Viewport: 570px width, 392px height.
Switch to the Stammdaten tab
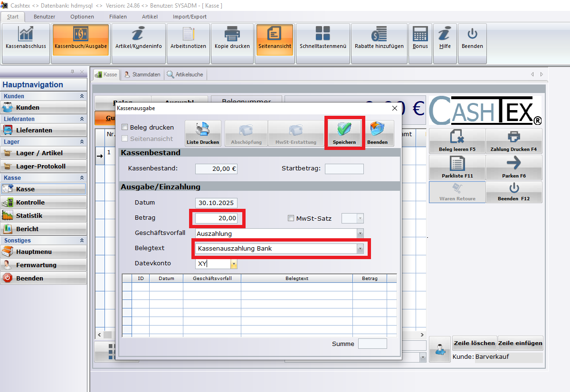coord(142,75)
